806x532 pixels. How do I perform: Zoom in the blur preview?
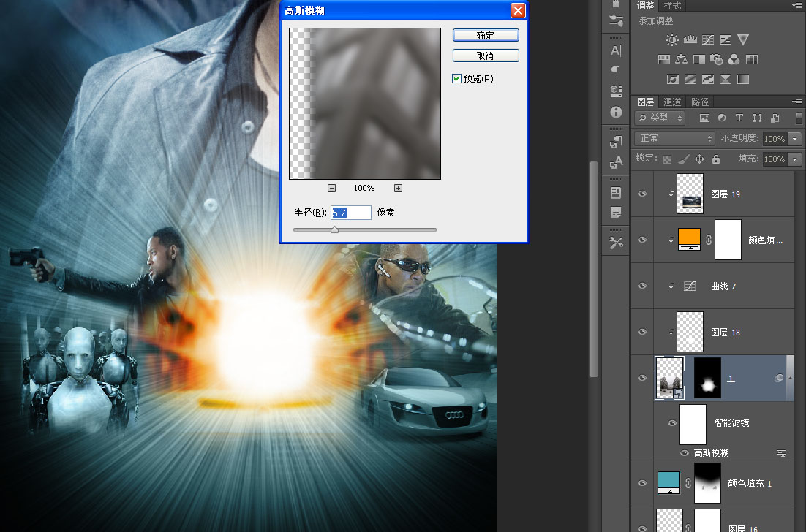[x=398, y=189]
